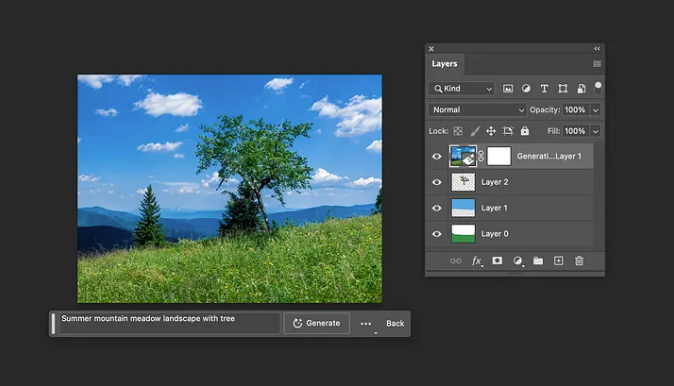Viewport: 674px width, 386px height.
Task: Open the Kind filter dropdown
Action: click(x=461, y=89)
